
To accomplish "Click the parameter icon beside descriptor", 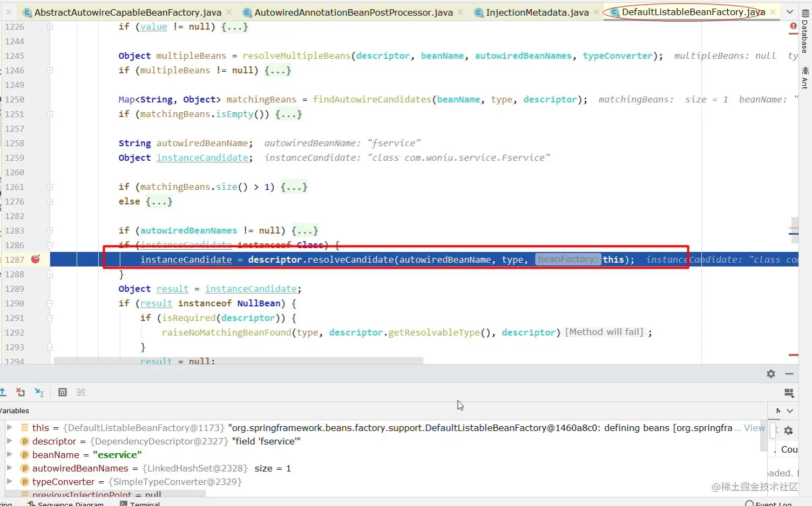I will click(x=24, y=441).
